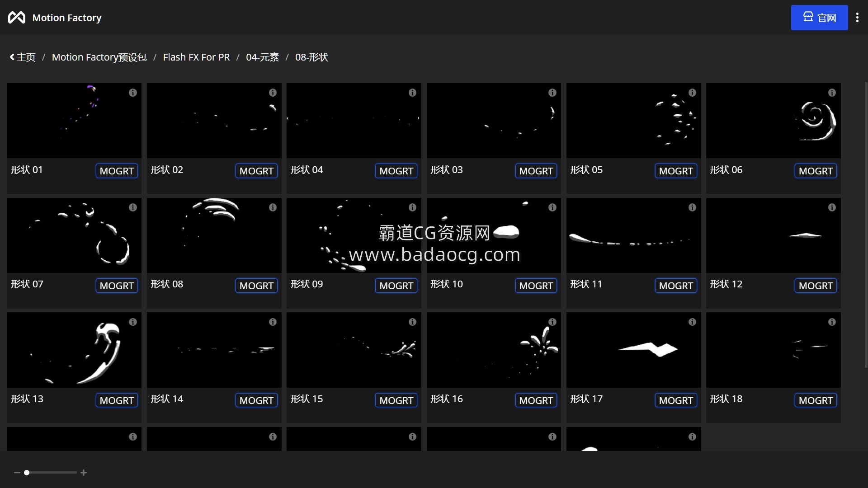Click the 形状 09 label text
868x488 pixels.
click(307, 284)
